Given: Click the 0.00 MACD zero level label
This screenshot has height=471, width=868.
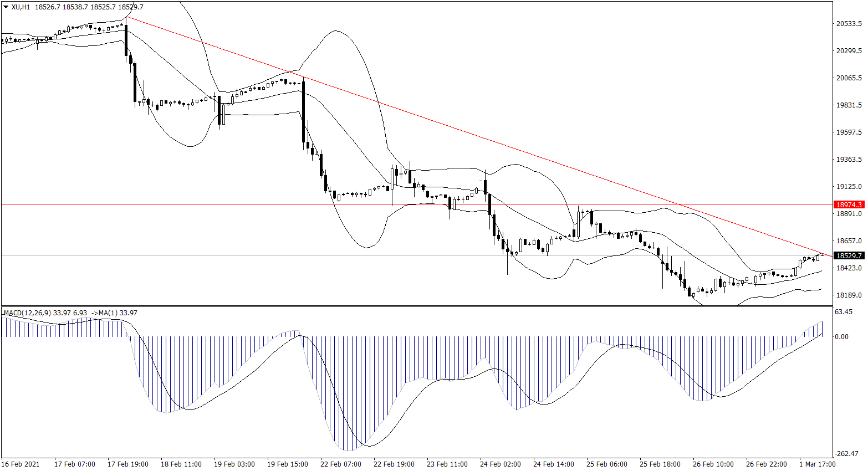Looking at the screenshot, I should [841, 336].
